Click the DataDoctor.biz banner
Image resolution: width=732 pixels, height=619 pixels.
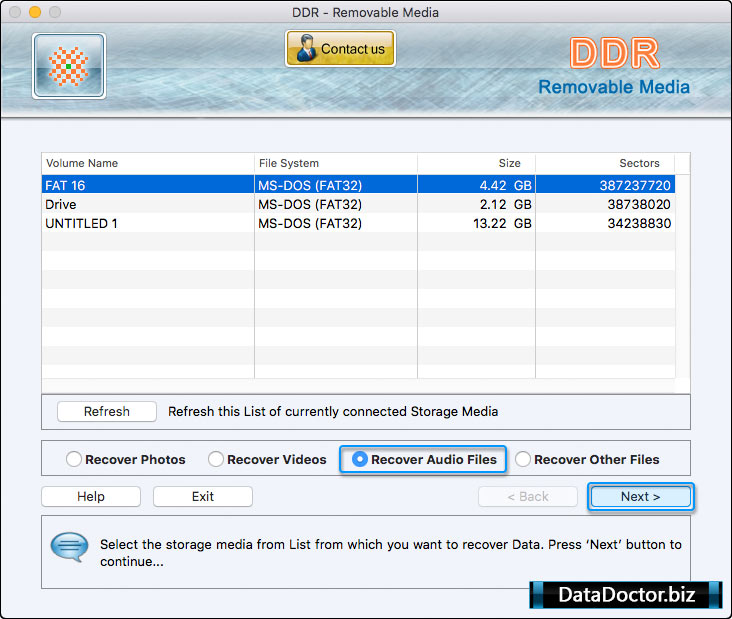(626, 594)
